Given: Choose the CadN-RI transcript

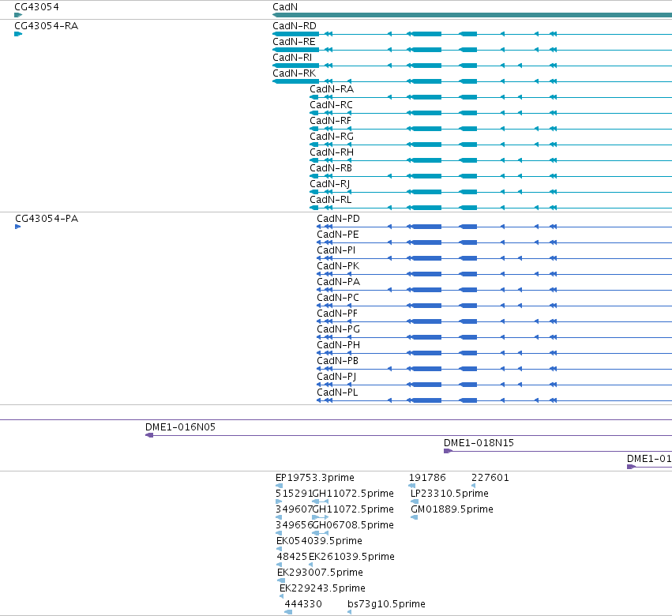Looking at the screenshot, I should (x=292, y=58).
